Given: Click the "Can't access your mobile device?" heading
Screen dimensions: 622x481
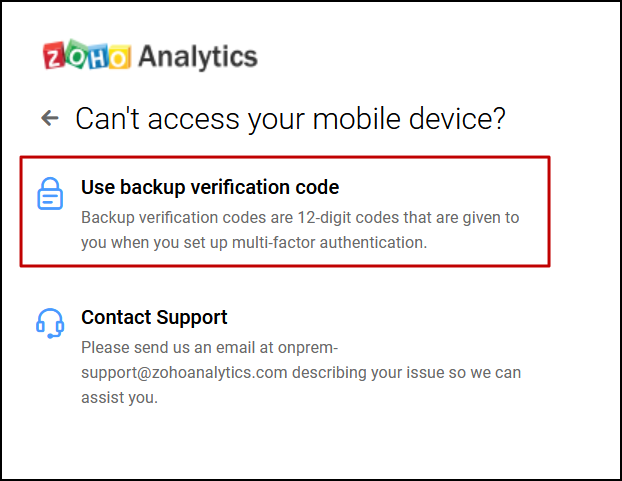Looking at the screenshot, I should 290,119.
